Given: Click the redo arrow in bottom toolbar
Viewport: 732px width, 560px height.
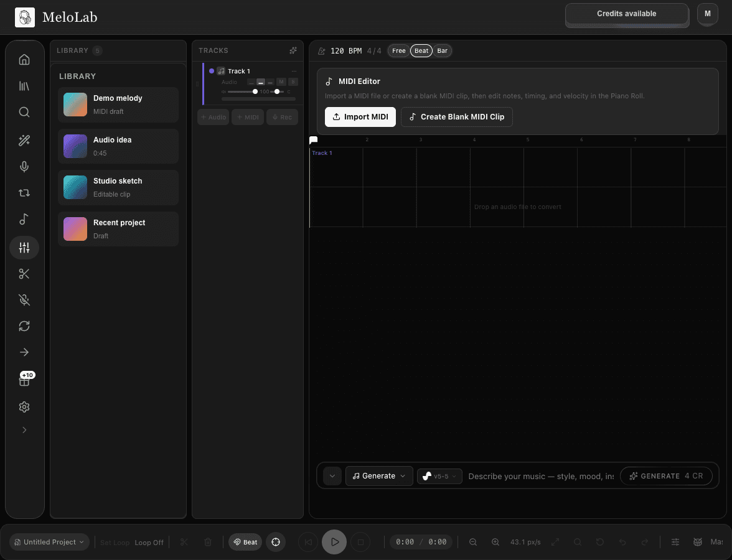Looking at the screenshot, I should [645, 542].
